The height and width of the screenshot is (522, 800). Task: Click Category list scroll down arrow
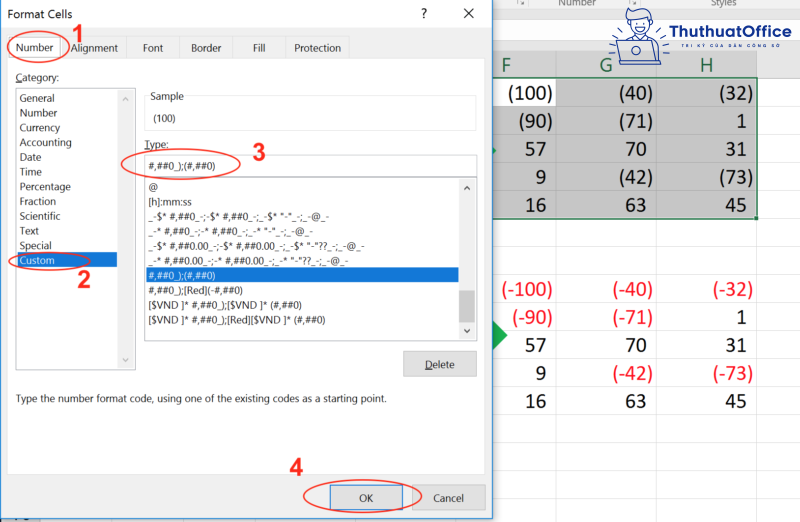coord(126,360)
